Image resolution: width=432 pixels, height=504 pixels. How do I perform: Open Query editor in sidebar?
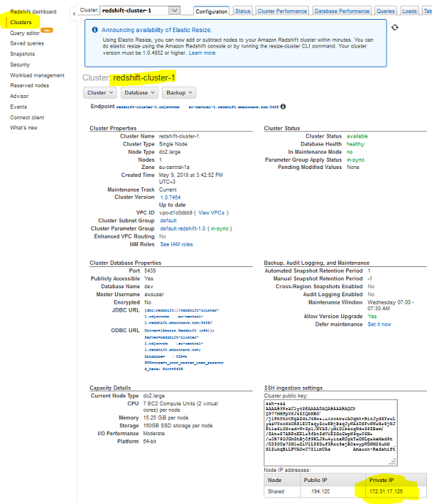point(25,33)
